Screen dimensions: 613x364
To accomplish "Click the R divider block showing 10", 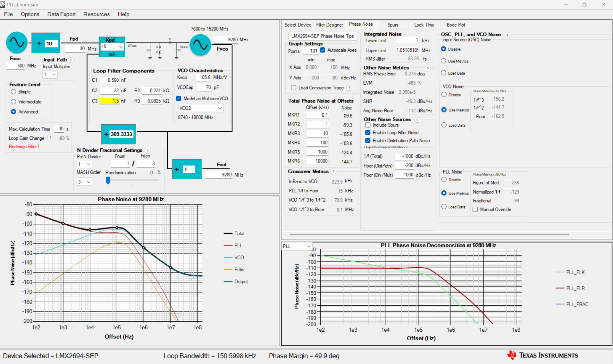I will (46, 43).
